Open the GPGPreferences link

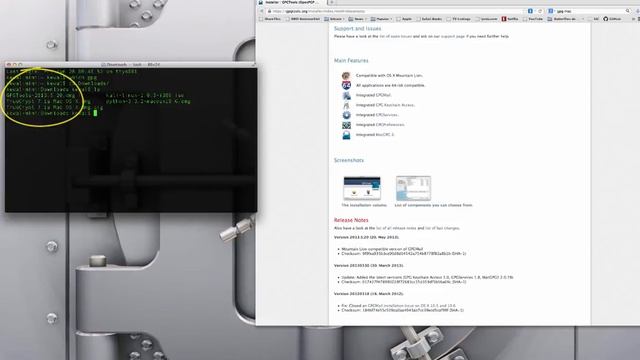pos(390,124)
